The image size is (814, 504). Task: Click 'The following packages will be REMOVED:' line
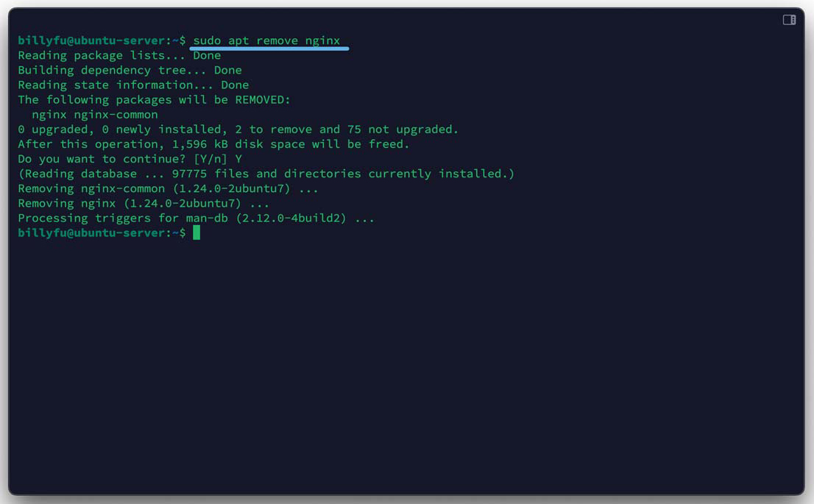pos(154,99)
